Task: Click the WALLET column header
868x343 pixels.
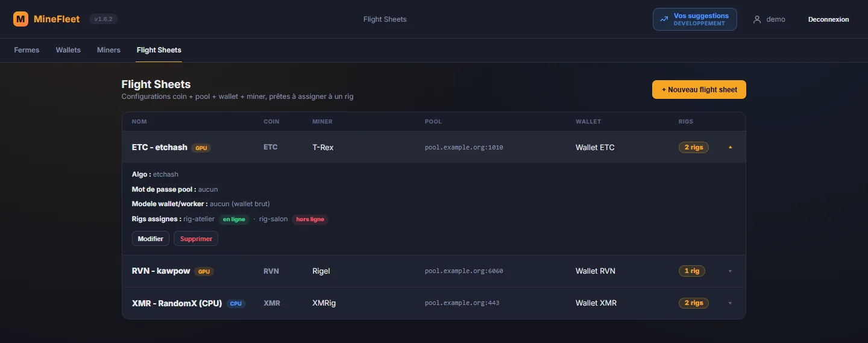Action: click(588, 122)
